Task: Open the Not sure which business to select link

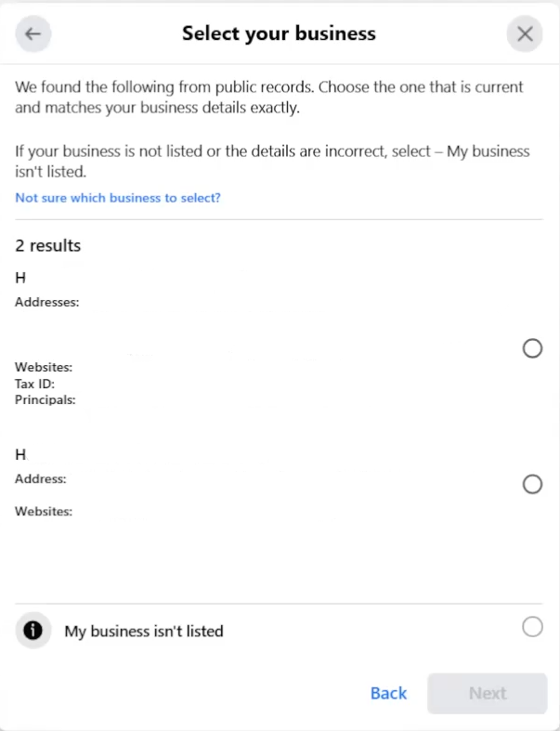Action: (x=118, y=198)
